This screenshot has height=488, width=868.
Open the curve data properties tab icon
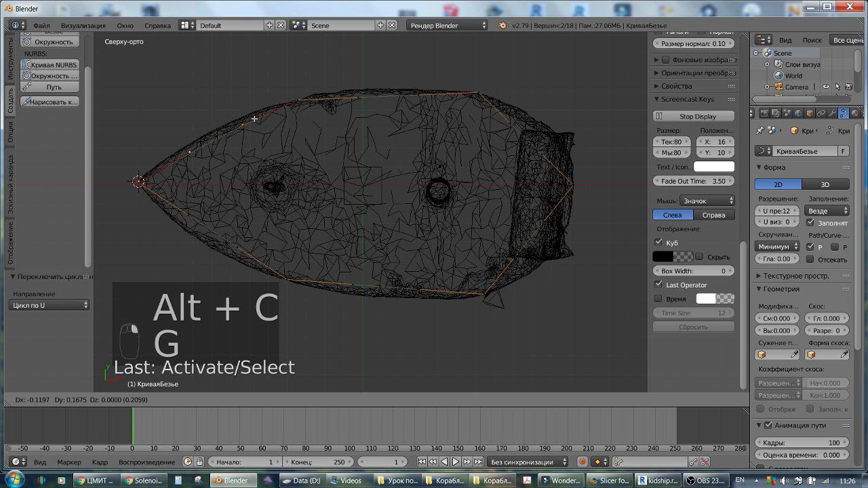point(844,113)
